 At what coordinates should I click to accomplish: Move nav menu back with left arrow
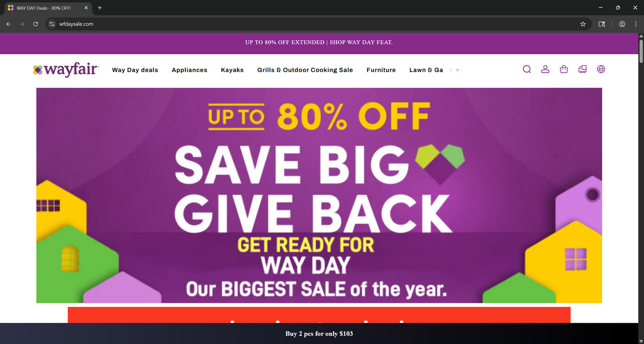[x=451, y=70]
